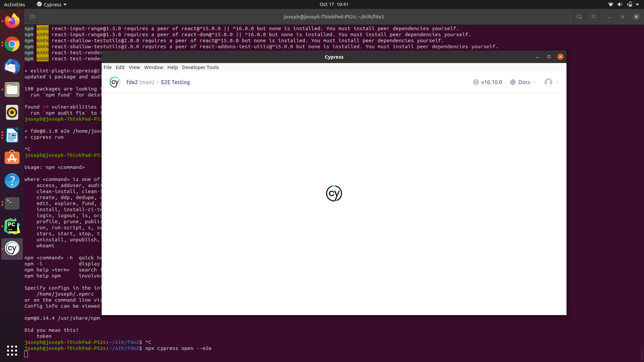Click the '> cypress run' terminal line
Screen dimensions: 644x362
pos(44,137)
